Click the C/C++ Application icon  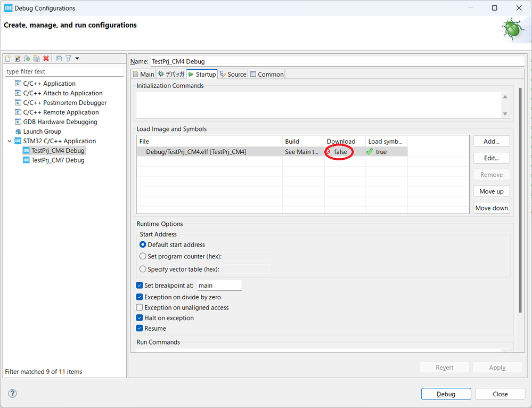[x=18, y=84]
